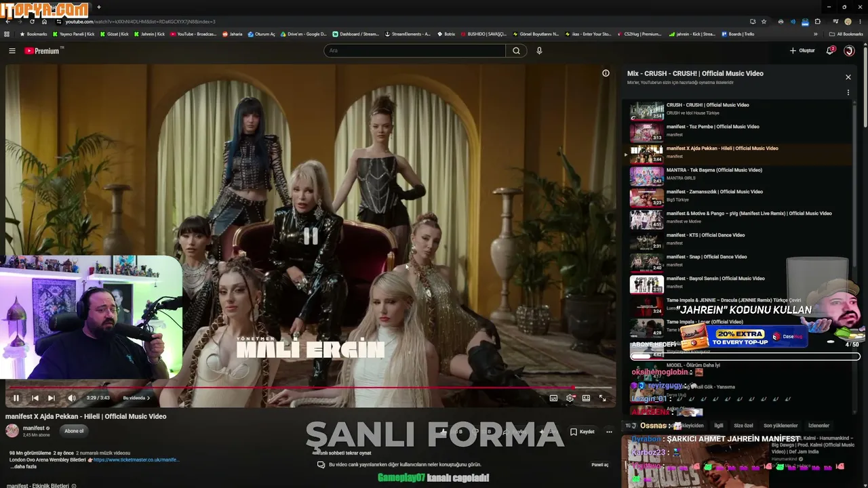Image resolution: width=868 pixels, height=488 pixels.
Task: Save video with Kaydet button
Action: pos(583,432)
